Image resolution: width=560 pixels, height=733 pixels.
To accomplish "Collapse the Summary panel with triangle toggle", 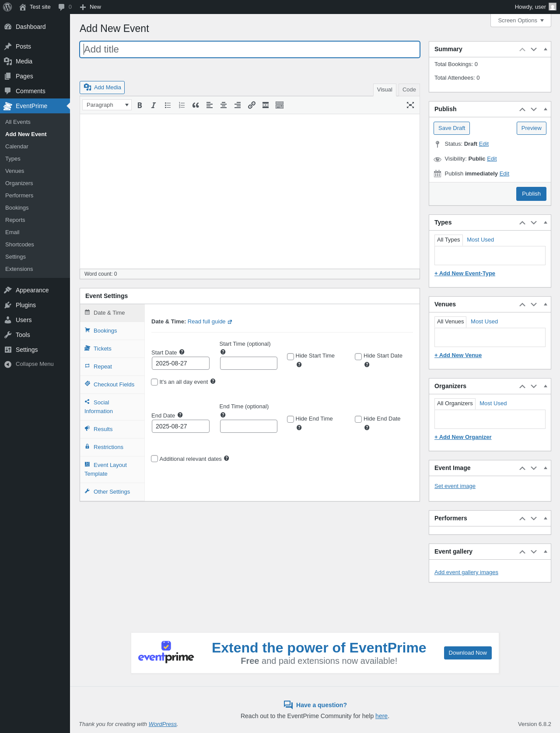I will (x=546, y=49).
